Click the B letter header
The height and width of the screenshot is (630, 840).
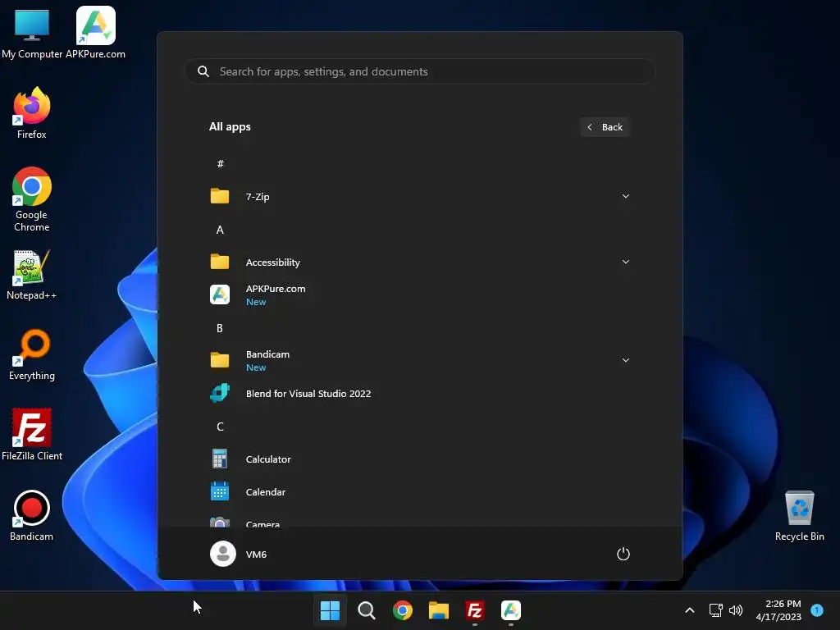pos(220,328)
